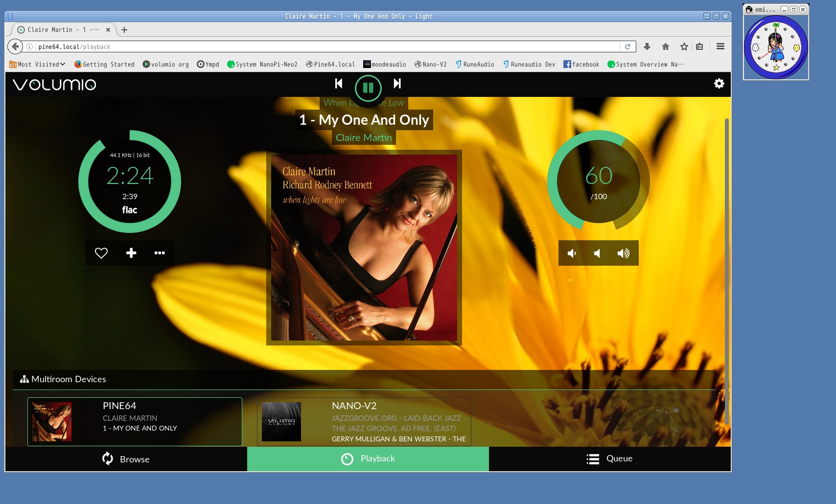The width and height of the screenshot is (836, 504).
Task: Expand the Most Visited bookmarks dropdown
Action: tap(38, 64)
